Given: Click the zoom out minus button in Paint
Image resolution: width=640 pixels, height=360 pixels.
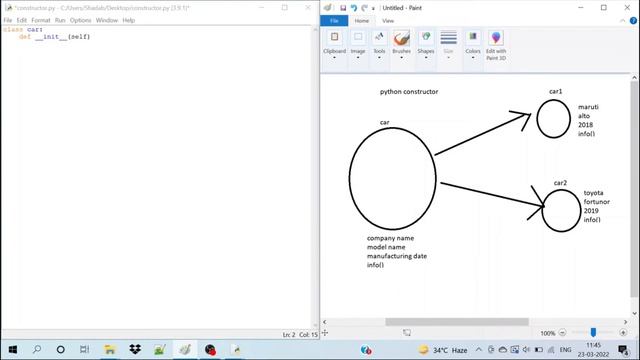Looking at the screenshot, I should click(562, 333).
